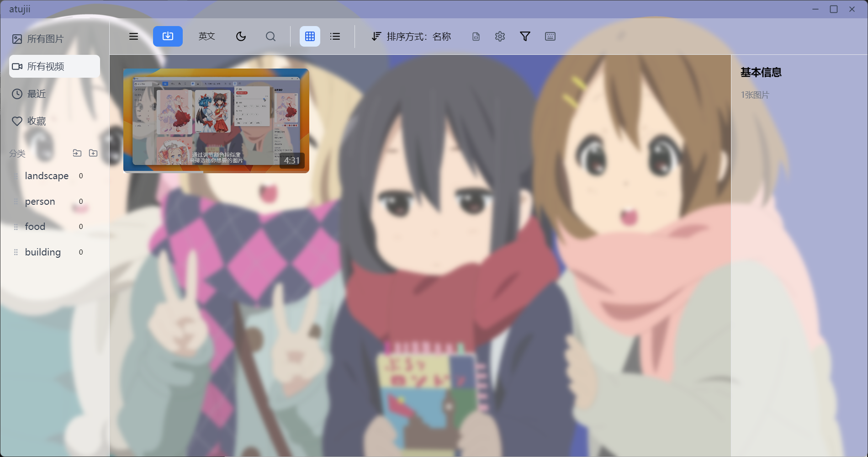Select 所有图片 in sidebar
This screenshot has height=457, width=868.
pos(54,39)
